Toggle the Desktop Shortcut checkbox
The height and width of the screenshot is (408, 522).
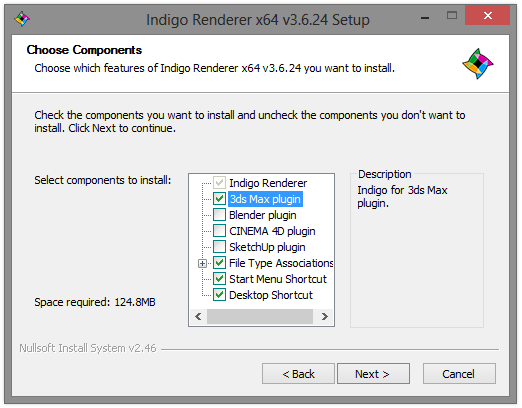(x=219, y=295)
